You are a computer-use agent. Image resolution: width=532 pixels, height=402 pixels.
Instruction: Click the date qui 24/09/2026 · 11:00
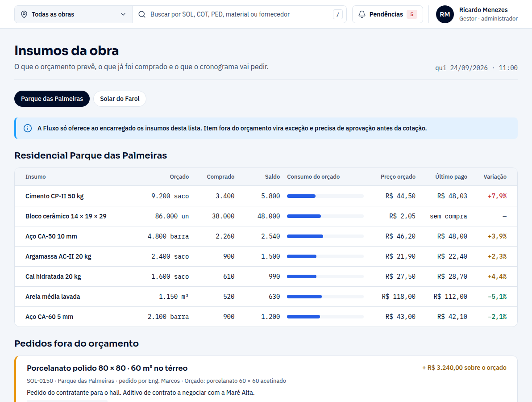point(476,68)
